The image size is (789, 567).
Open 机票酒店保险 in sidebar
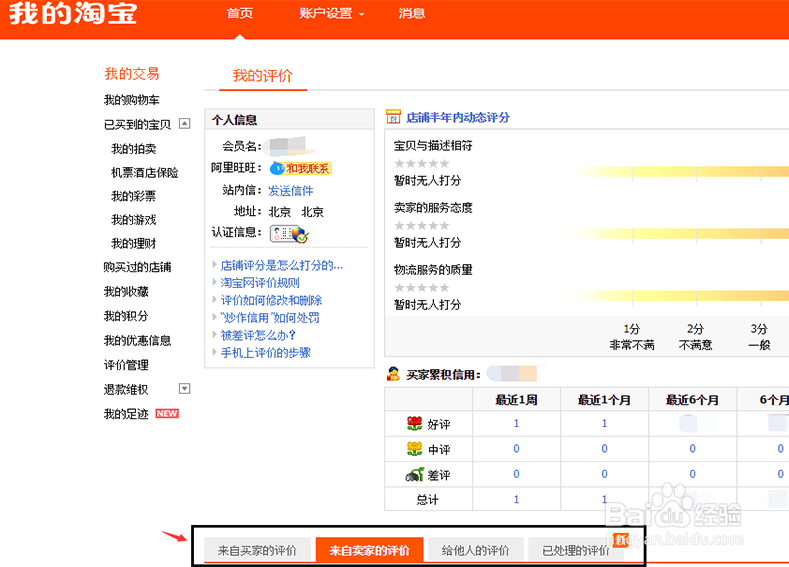(x=144, y=173)
